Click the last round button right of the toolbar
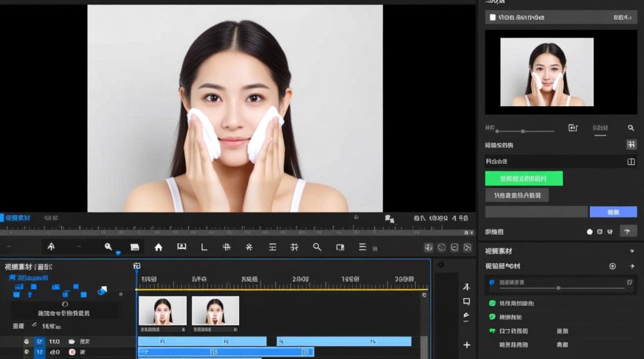The height and width of the screenshot is (359, 644). click(x=467, y=247)
